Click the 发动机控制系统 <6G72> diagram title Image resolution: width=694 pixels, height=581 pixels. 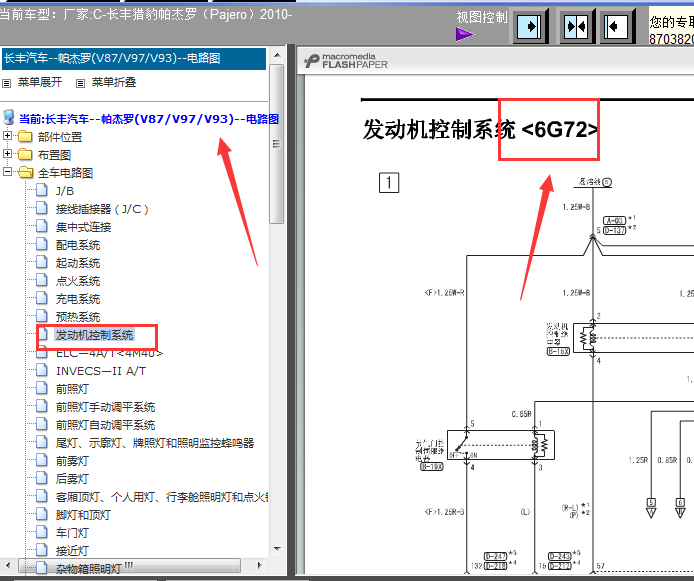click(x=480, y=130)
